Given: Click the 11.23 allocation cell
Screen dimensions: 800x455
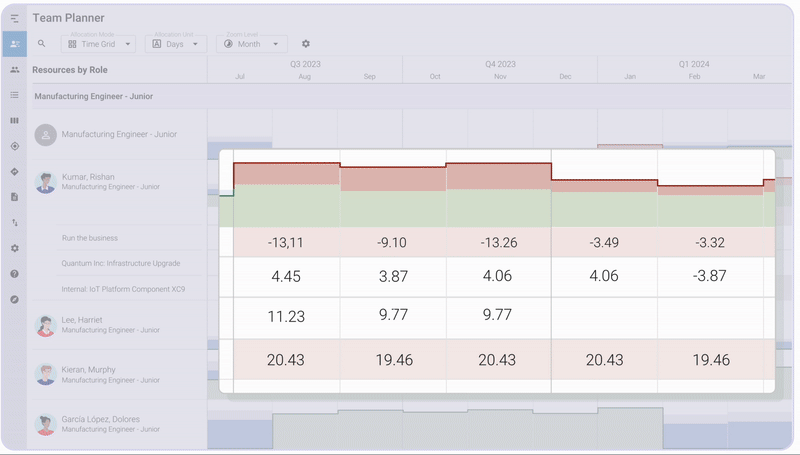Looking at the screenshot, I should click(x=286, y=315).
